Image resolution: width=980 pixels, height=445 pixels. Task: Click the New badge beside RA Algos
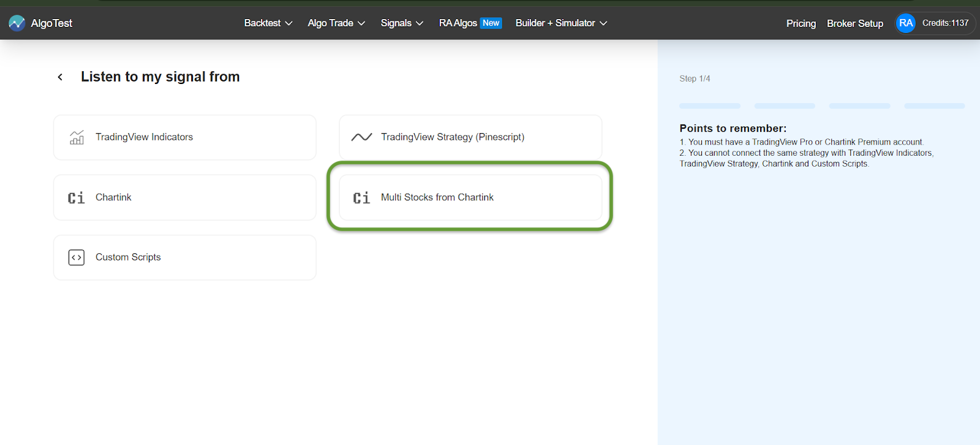tap(491, 23)
